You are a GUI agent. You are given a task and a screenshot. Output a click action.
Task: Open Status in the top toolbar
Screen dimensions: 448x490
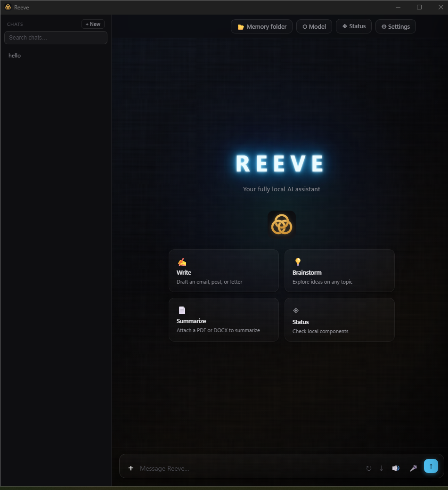[x=354, y=26]
